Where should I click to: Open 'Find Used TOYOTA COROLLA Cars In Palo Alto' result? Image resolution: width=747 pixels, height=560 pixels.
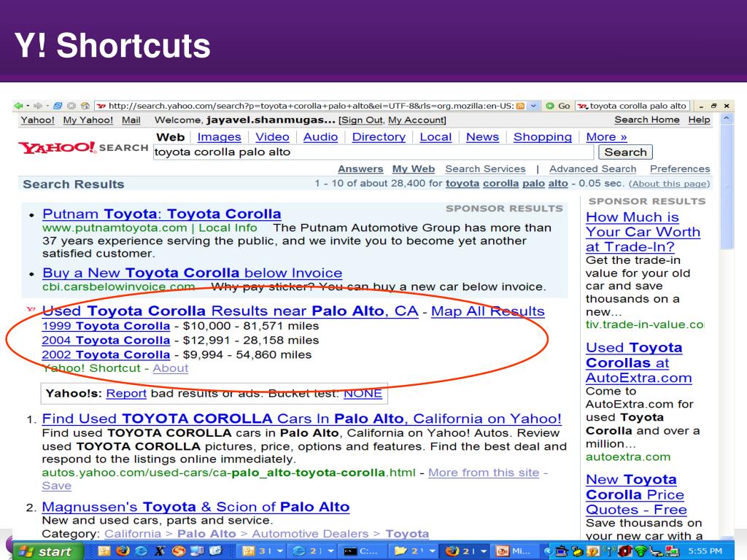[301, 419]
